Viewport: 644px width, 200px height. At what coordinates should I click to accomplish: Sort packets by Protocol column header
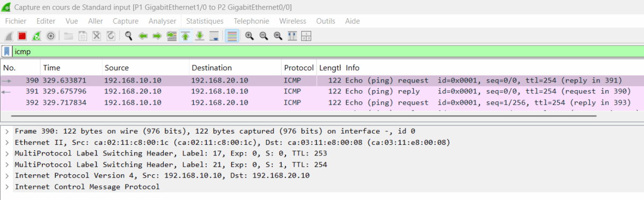(299, 68)
